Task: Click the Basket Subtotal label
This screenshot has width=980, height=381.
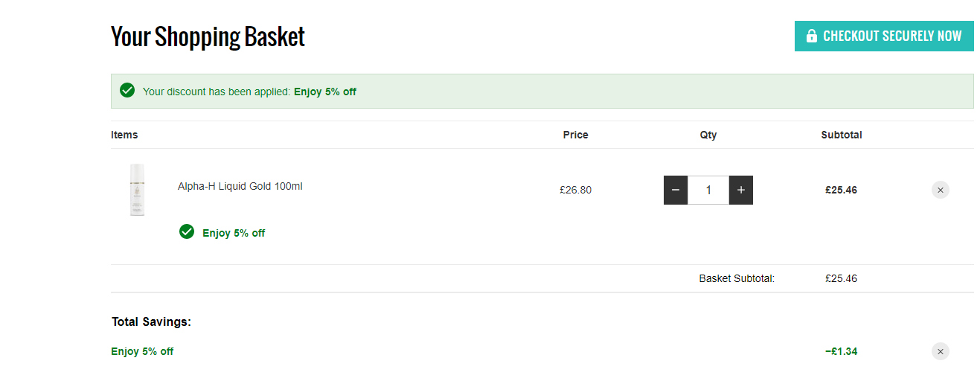Action: (737, 278)
